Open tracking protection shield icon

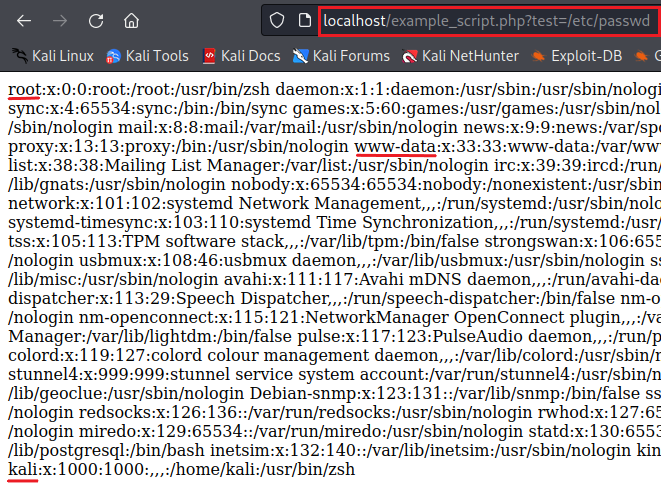tap(277, 20)
